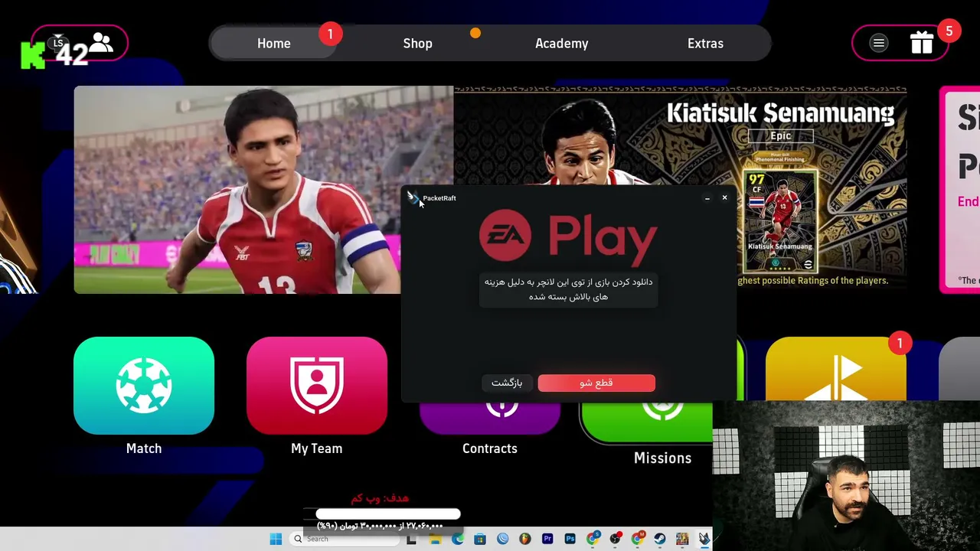Image resolution: width=980 pixels, height=551 pixels.
Task: Click the EA Play logo in PacketRaft
Action: pos(568,236)
